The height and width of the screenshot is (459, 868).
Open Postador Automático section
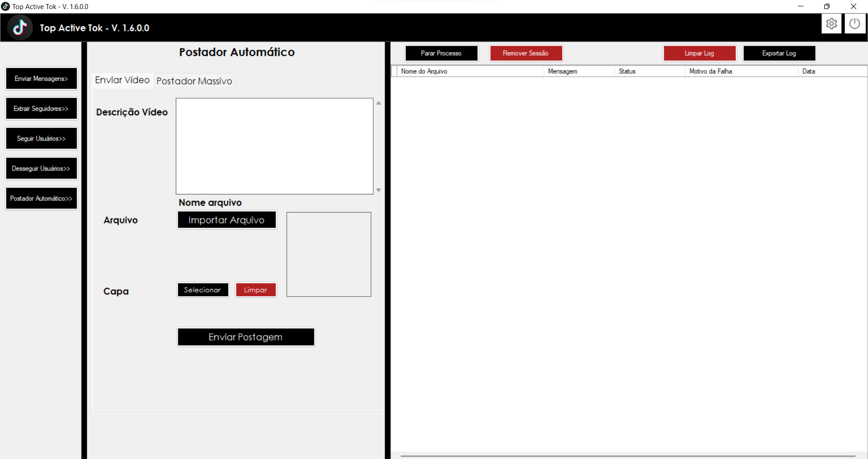pyautogui.click(x=41, y=198)
